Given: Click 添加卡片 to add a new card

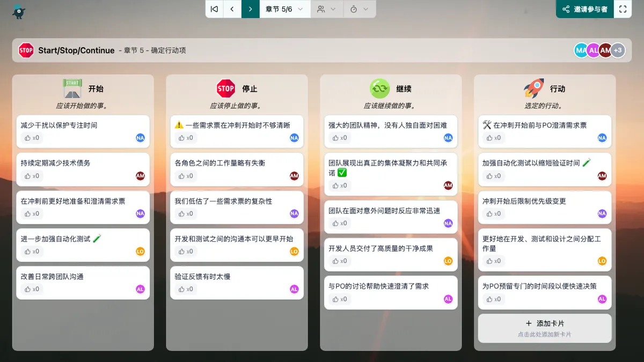Looking at the screenshot, I should point(544,328).
